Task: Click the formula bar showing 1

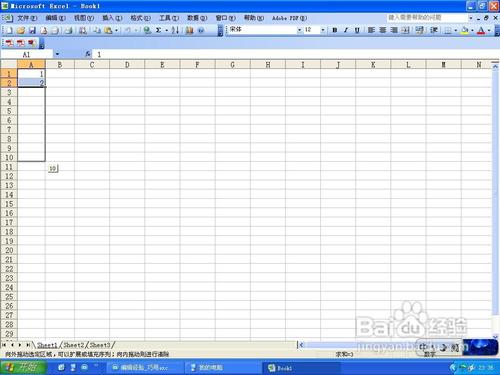Action: coord(295,54)
